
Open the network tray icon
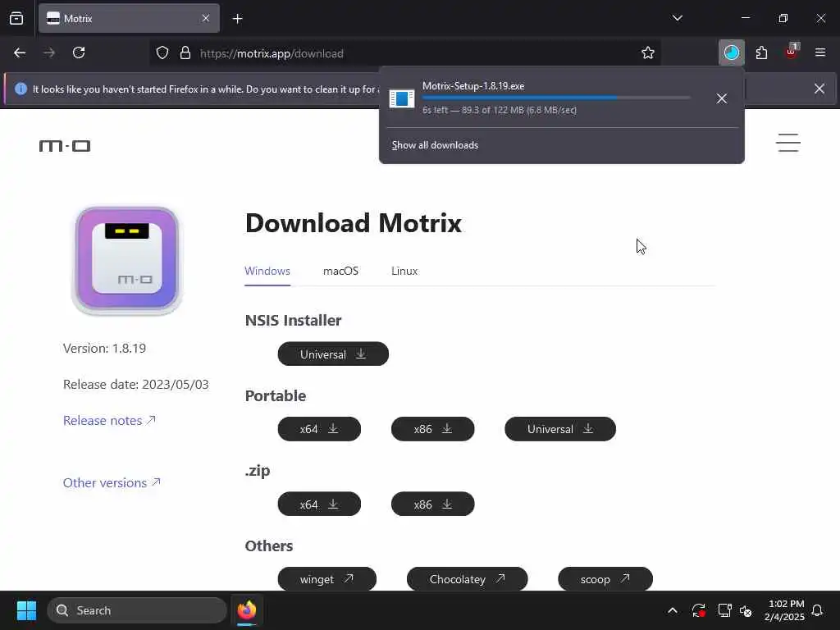[724, 610]
